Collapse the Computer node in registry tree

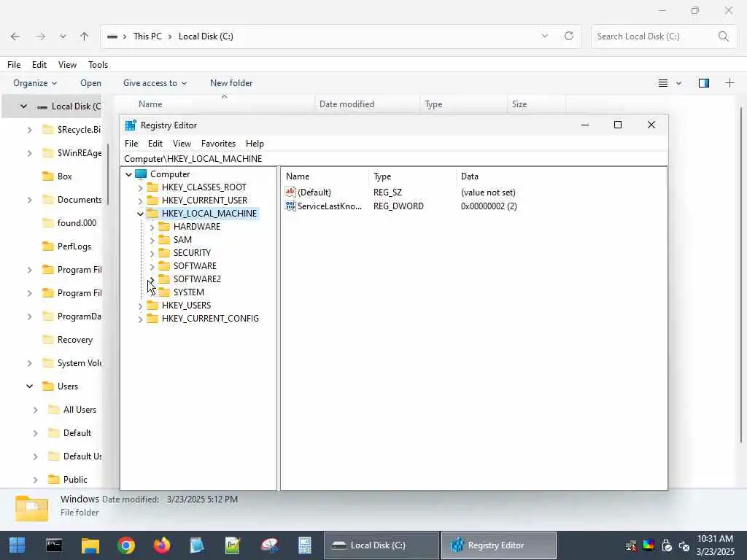point(128,174)
